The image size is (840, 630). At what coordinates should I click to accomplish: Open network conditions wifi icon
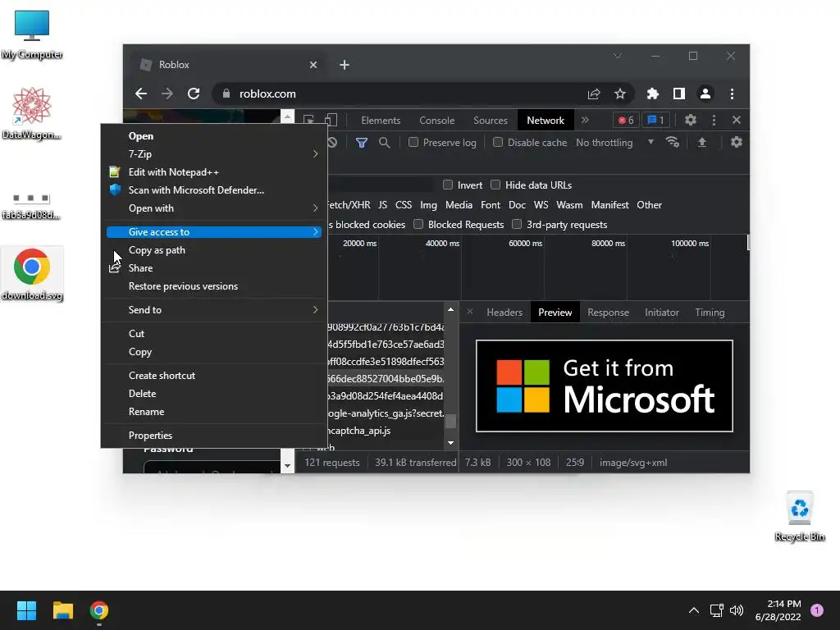pyautogui.click(x=673, y=142)
